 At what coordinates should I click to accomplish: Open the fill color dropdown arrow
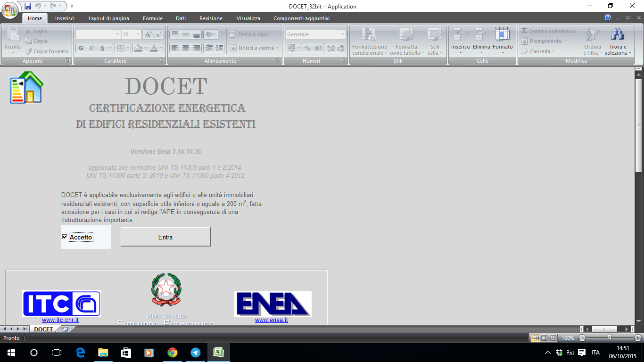(145, 48)
